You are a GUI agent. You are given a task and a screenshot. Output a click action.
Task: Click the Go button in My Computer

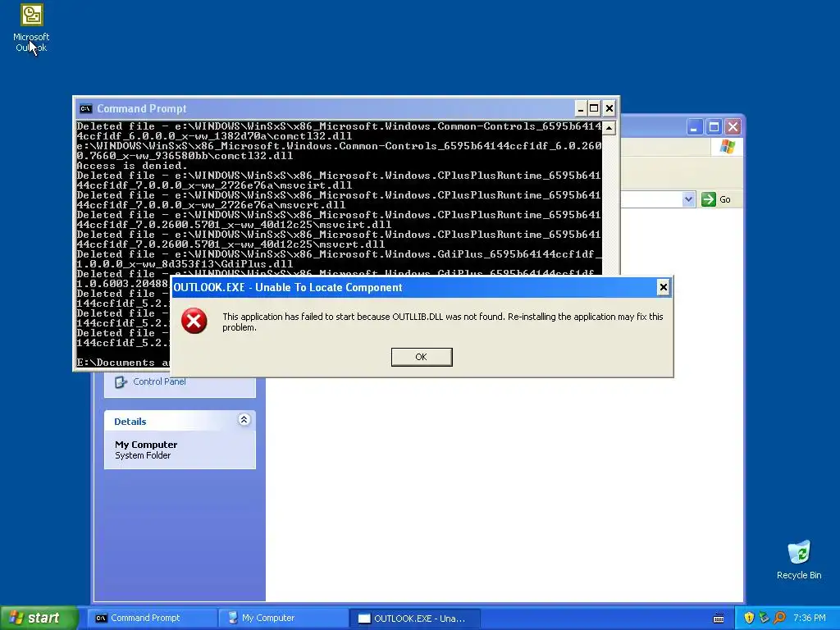click(716, 199)
